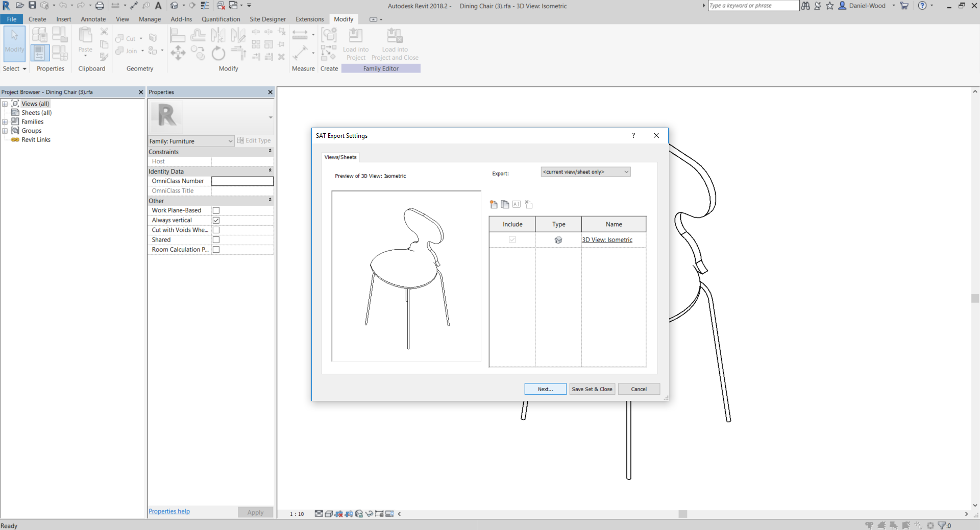
Task: Open the Export view/sheet dropdown
Action: click(x=585, y=172)
